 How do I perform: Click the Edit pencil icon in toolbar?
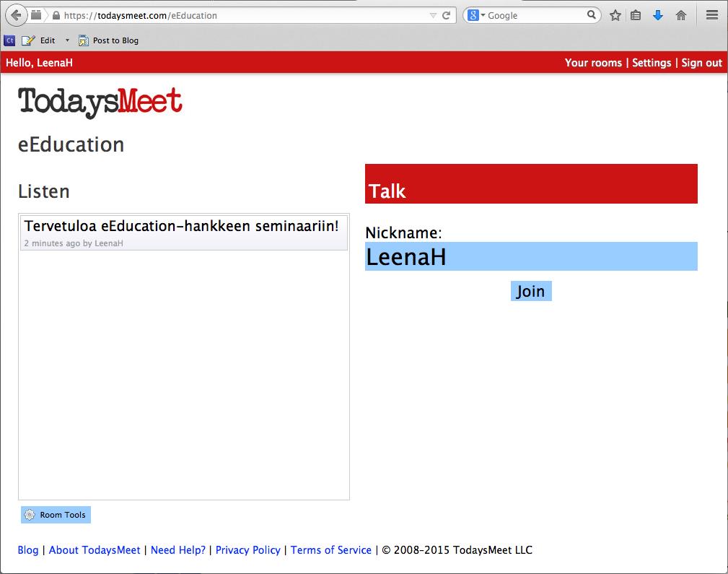28,40
